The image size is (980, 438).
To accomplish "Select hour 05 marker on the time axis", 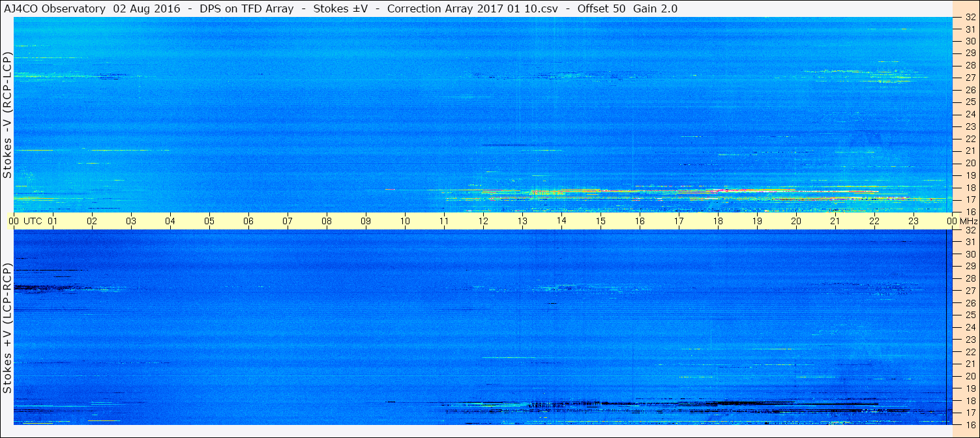I will (x=209, y=221).
